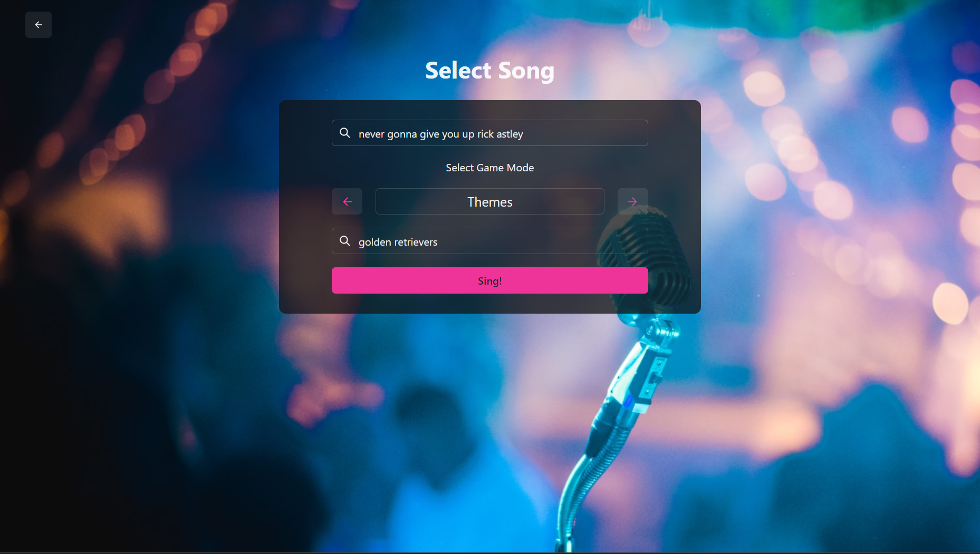Switch to previous game mode with left arrow

[347, 201]
